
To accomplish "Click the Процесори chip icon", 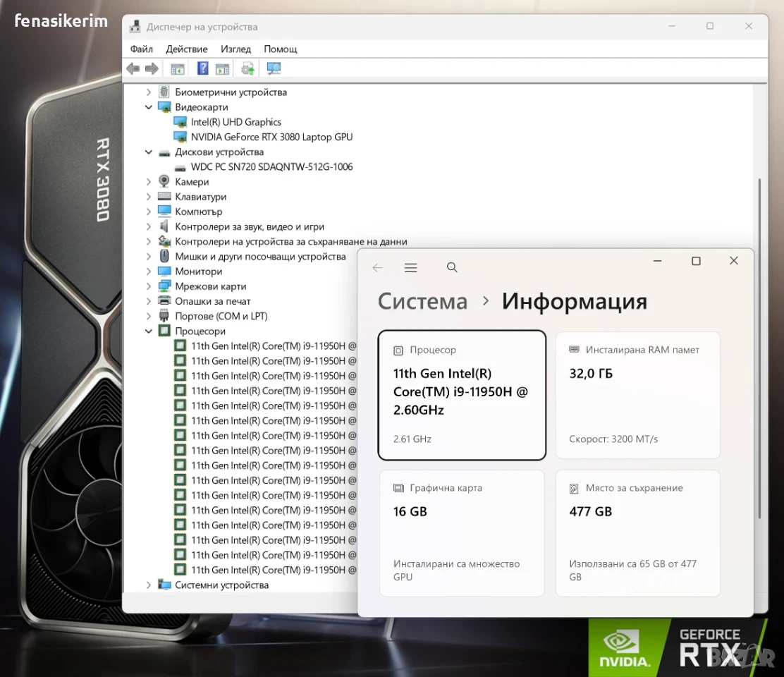I will point(164,331).
